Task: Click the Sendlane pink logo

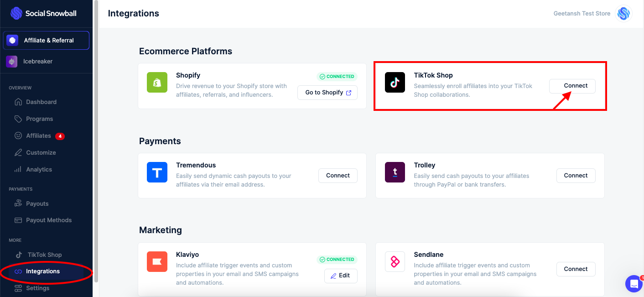Action: pyautogui.click(x=395, y=262)
